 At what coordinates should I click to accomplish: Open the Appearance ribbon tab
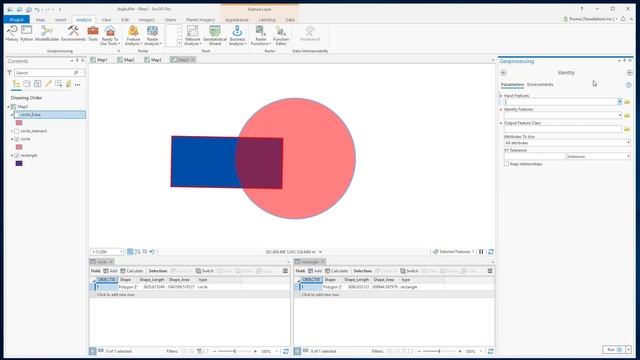pos(237,20)
